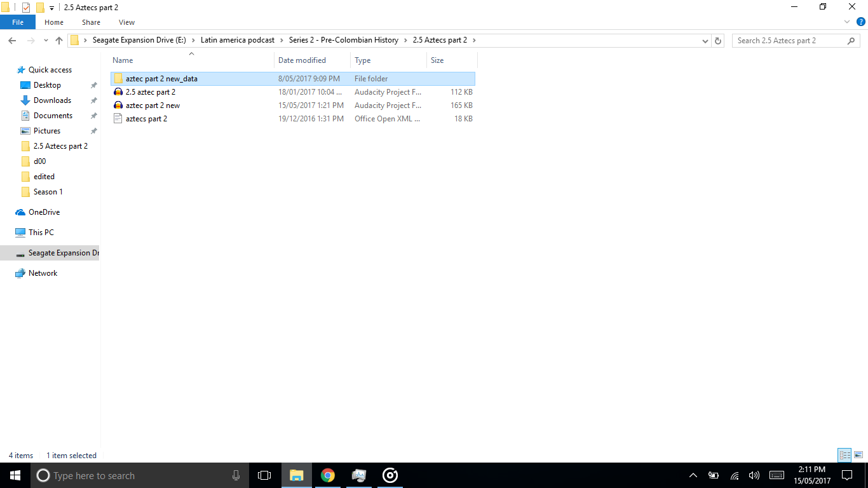Click the microphone icon in taskbar search
This screenshot has height=488, width=868.
click(236, 475)
